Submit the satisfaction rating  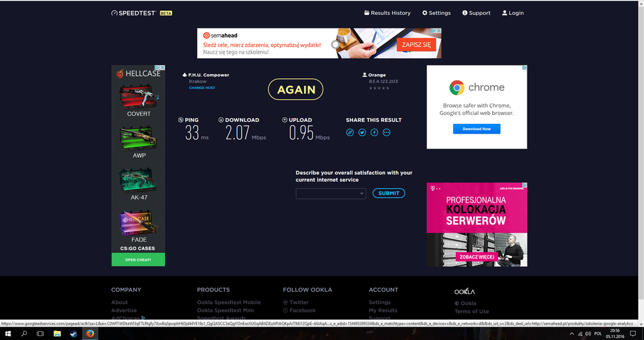[x=389, y=194]
